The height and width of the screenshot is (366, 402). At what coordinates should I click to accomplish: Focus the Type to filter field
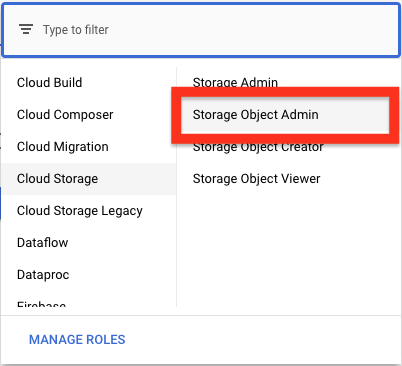tap(201, 30)
